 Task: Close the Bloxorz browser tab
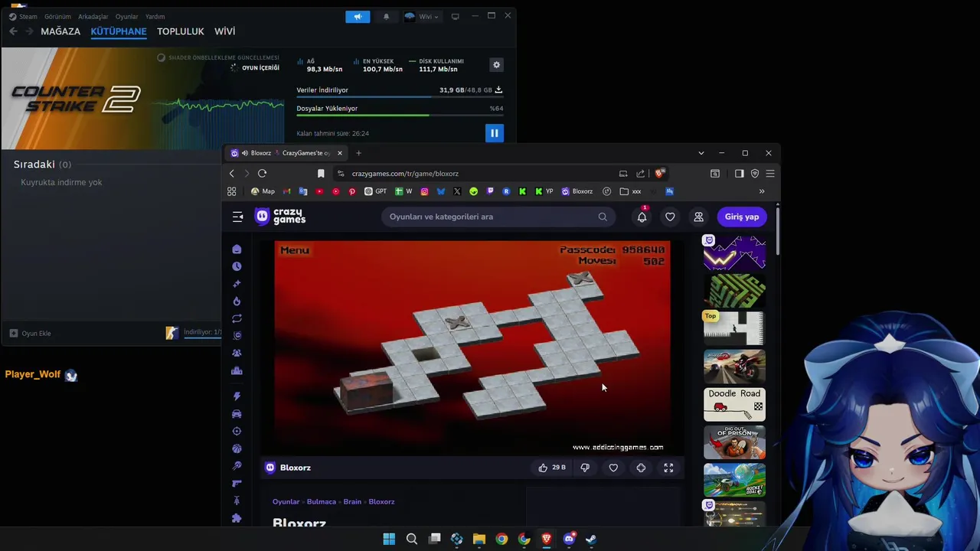pyautogui.click(x=340, y=153)
